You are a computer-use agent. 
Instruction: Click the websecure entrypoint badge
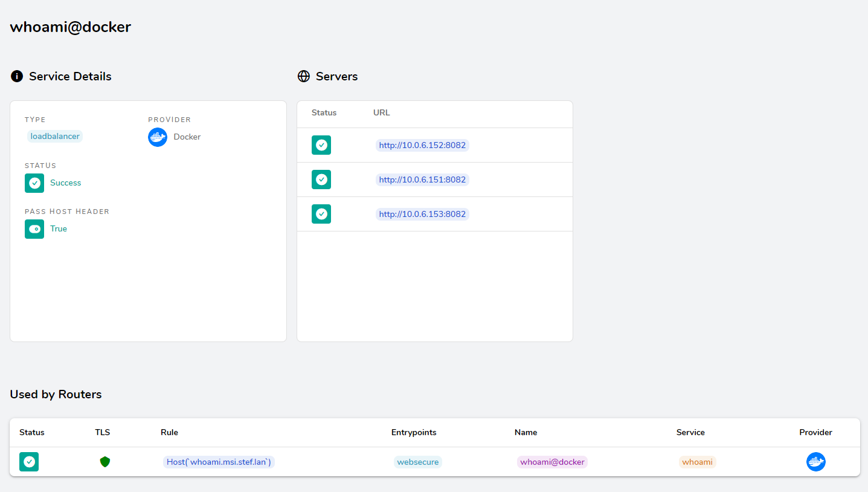tap(418, 462)
